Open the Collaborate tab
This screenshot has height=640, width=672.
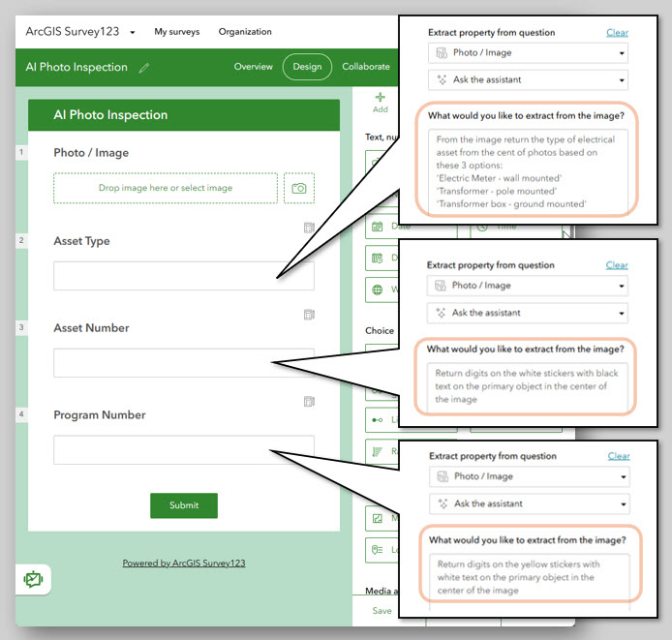(366, 67)
